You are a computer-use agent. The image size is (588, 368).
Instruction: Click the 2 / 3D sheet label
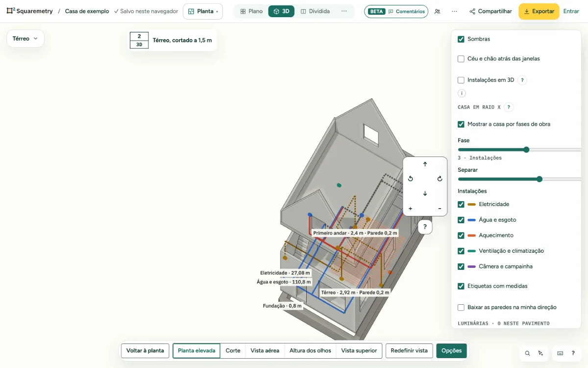click(139, 40)
